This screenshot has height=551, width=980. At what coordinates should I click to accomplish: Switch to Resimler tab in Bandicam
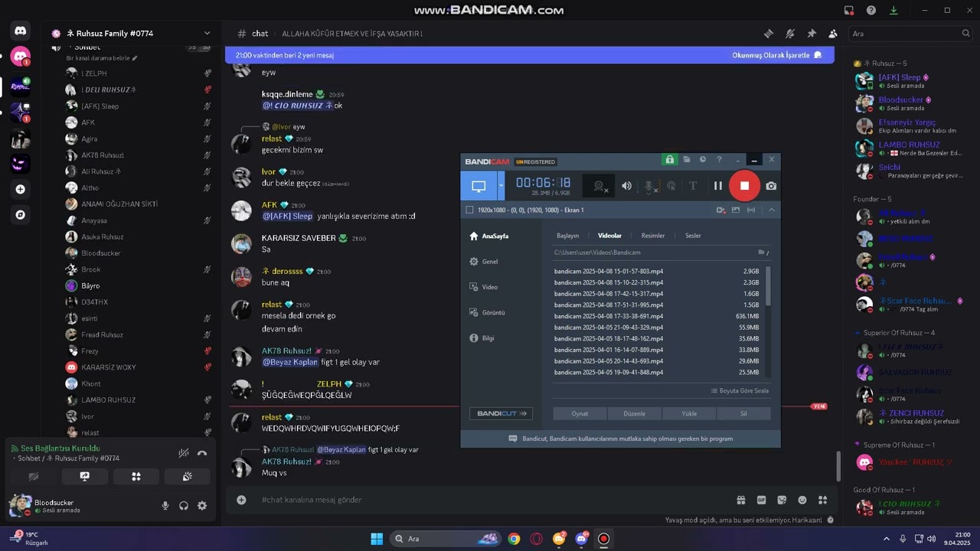(653, 236)
